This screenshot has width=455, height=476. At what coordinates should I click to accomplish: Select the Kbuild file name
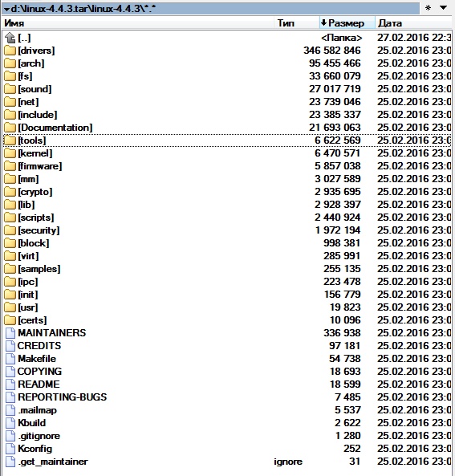click(x=32, y=423)
